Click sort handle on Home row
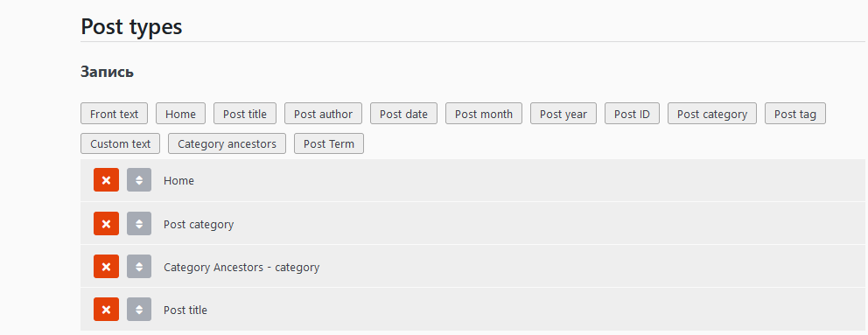Image resolution: width=868 pixels, height=335 pixels. [139, 180]
